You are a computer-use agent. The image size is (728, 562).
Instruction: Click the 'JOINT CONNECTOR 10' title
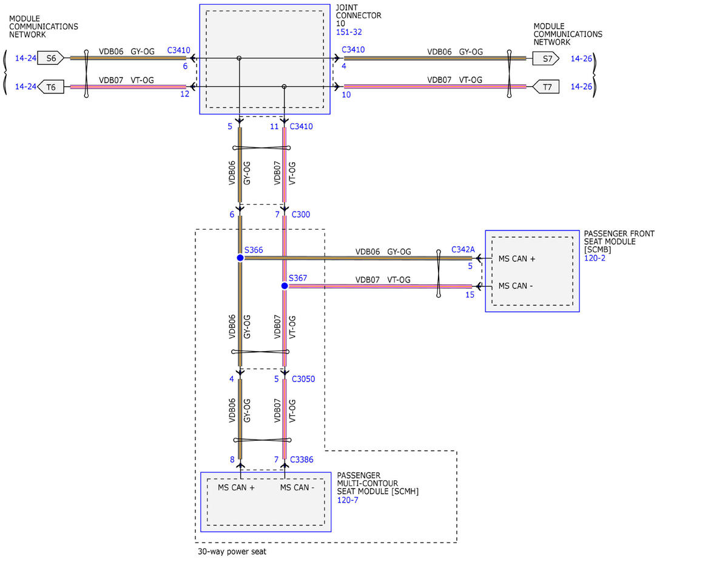359,16
